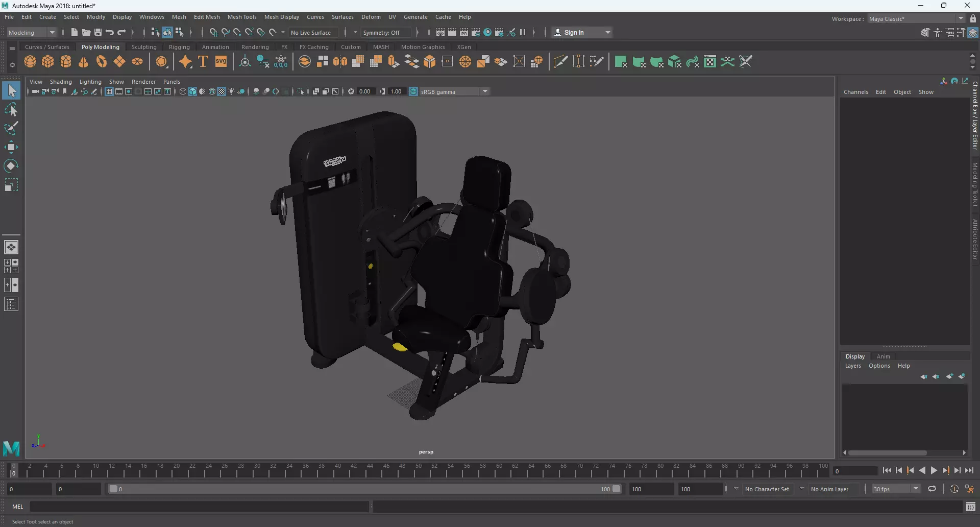Open the viewport Shading menu
The height and width of the screenshot is (527, 980).
pos(61,82)
